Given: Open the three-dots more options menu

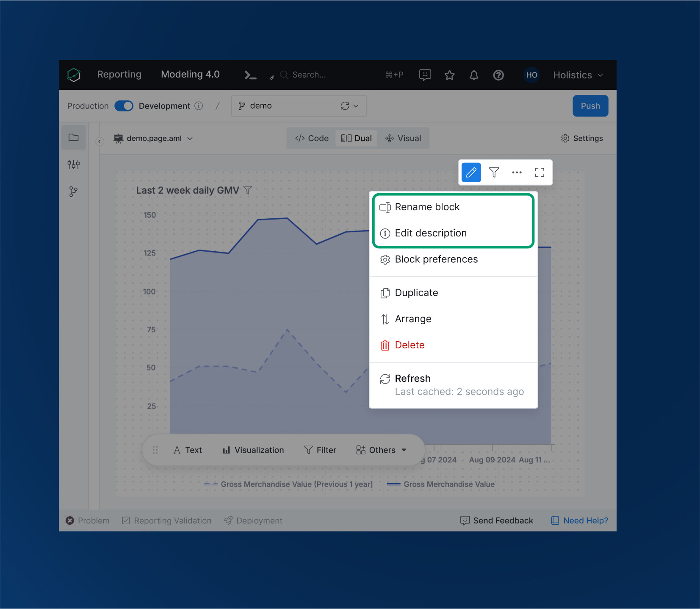Looking at the screenshot, I should (x=517, y=172).
